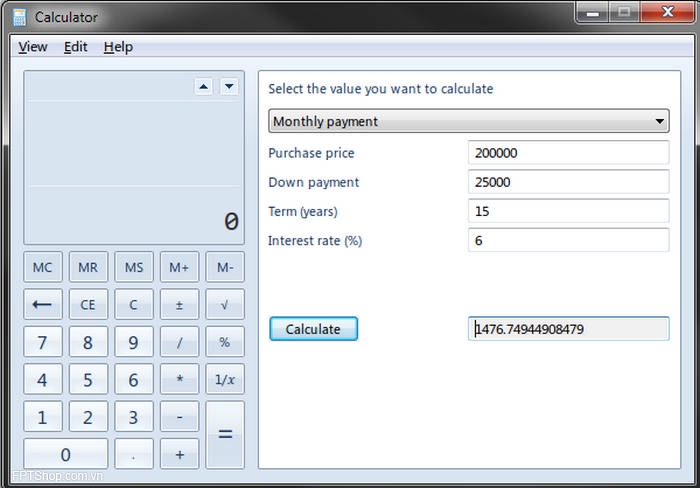Click the number 6 key
This screenshot has width=700, height=488.
click(134, 380)
